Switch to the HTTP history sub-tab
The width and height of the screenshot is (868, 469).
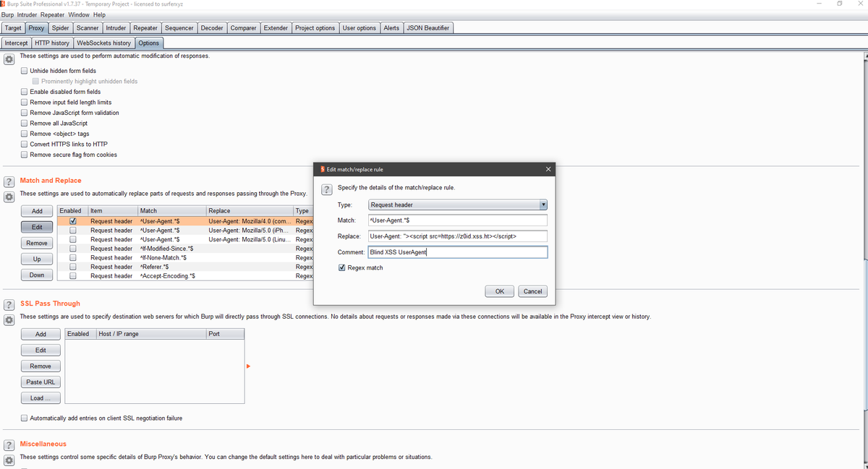pos(52,43)
